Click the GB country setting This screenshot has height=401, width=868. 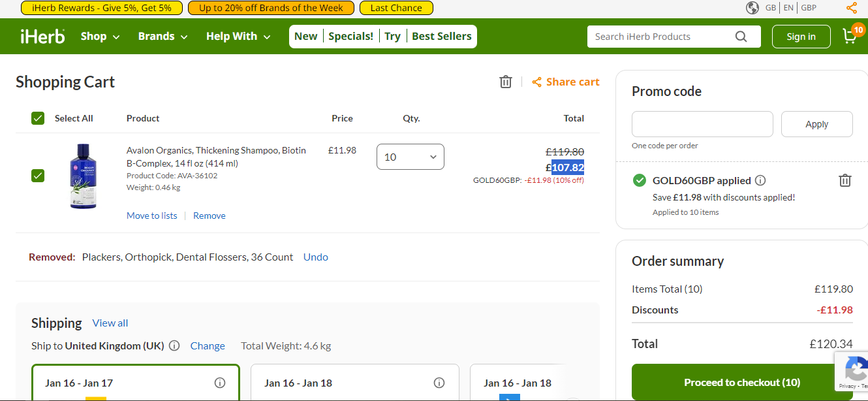(771, 8)
